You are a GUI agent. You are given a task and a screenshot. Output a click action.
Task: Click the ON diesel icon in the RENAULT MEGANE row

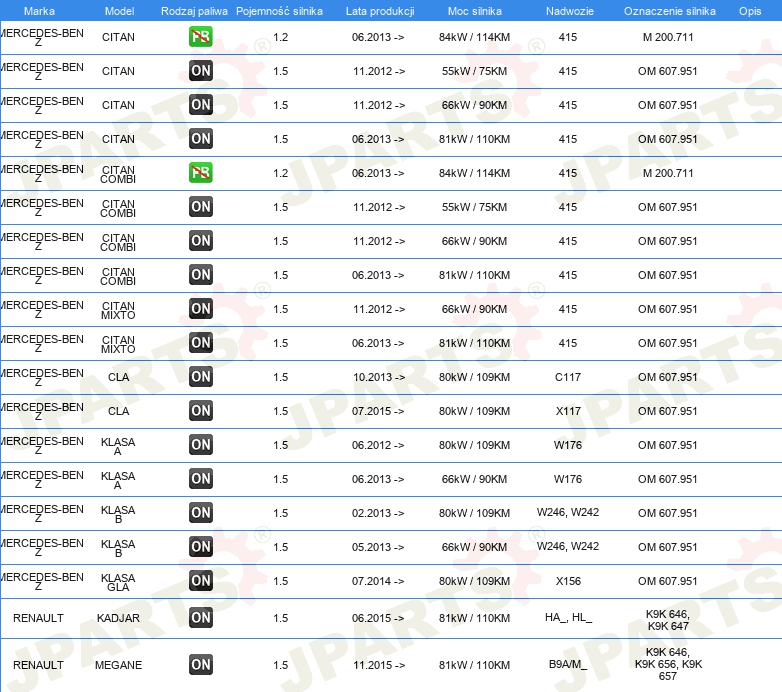[x=200, y=665]
